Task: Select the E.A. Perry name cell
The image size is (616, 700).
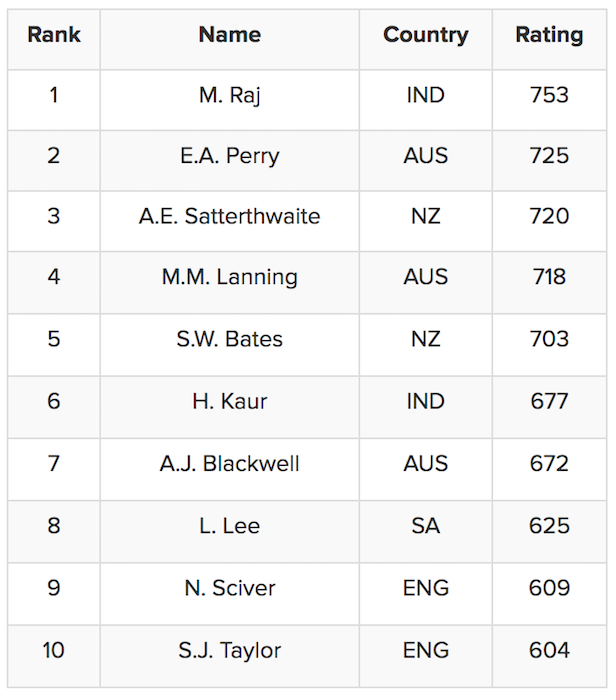Action: point(230,156)
